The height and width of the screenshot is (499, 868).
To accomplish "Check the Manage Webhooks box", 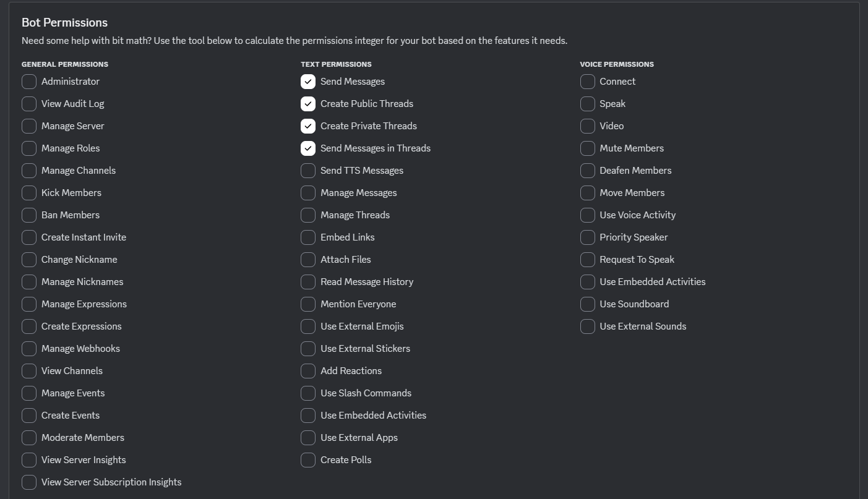I will (29, 349).
